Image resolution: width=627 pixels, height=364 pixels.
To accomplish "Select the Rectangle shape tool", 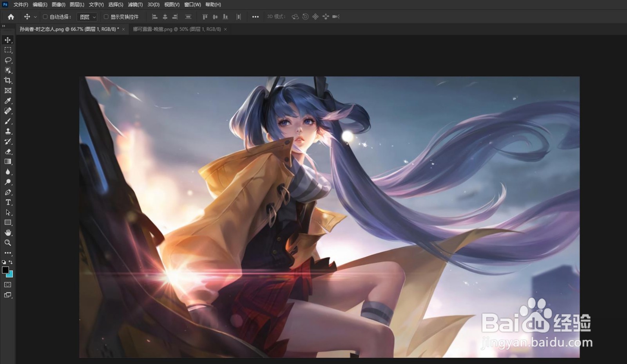I will (x=8, y=222).
